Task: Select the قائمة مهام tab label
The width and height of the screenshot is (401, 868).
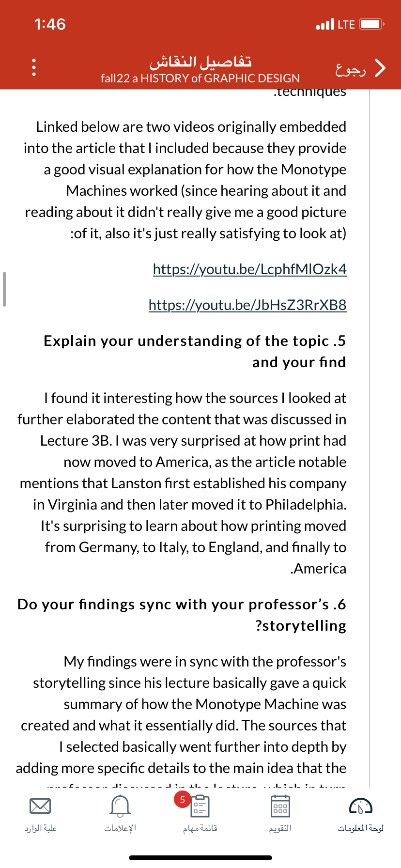Action: click(200, 828)
